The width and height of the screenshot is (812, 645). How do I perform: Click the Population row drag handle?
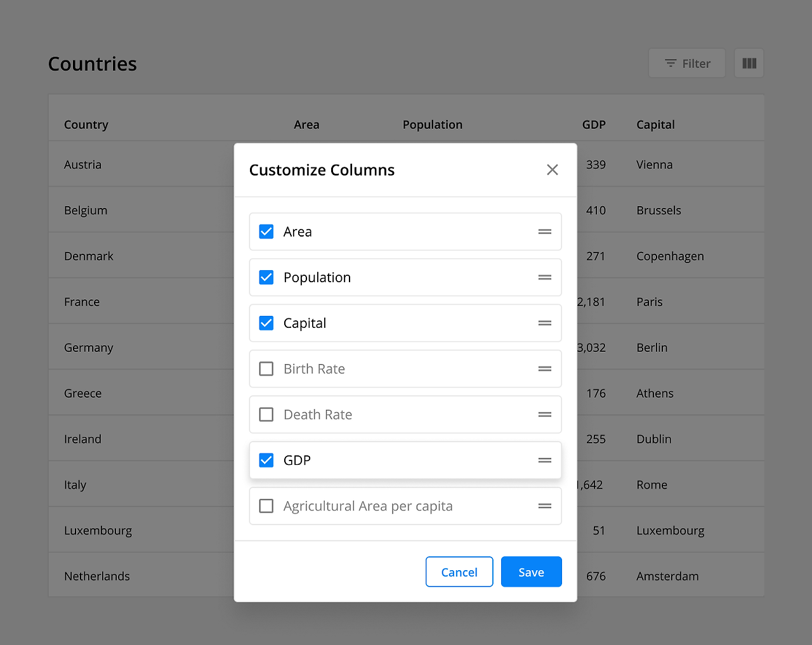tap(544, 277)
